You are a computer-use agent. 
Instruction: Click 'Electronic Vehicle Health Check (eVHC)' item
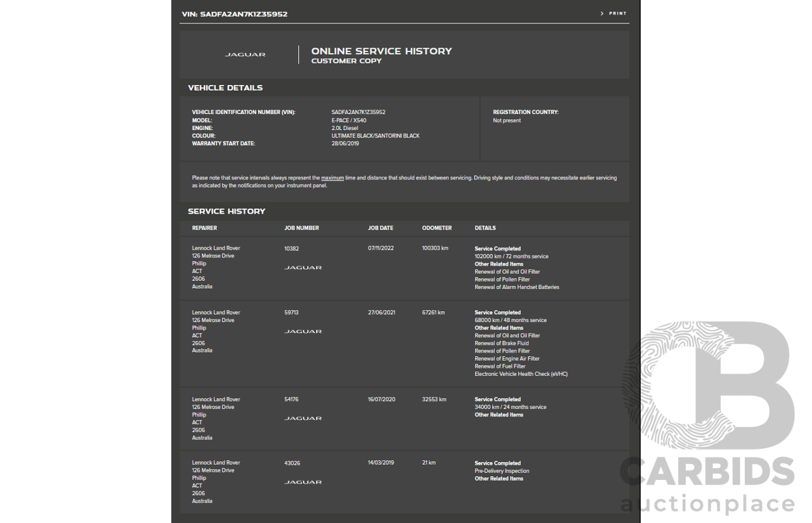pyautogui.click(x=521, y=374)
